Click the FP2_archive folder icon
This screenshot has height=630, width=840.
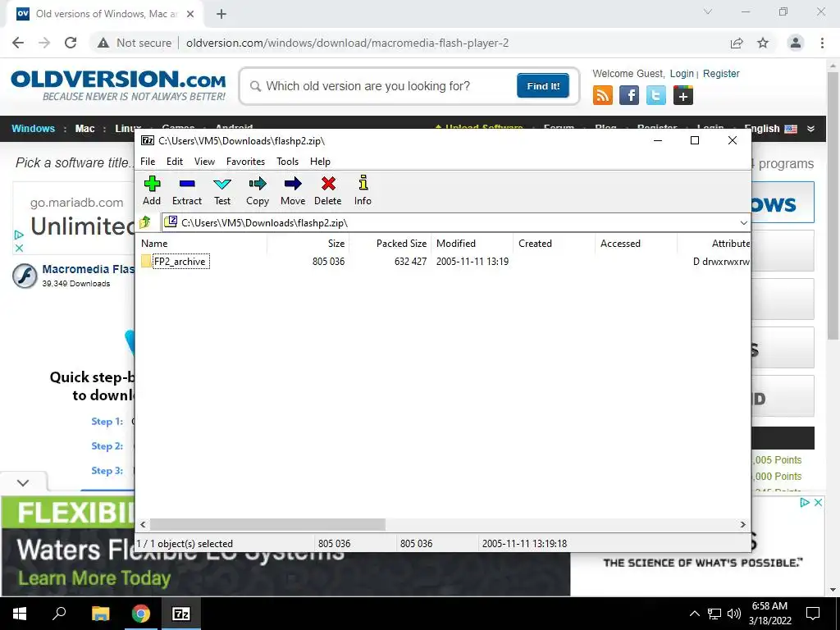pos(146,261)
